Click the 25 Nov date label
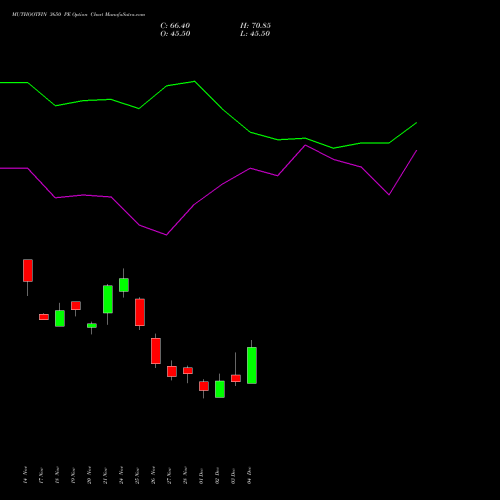The image size is (500, 500). coord(138,475)
